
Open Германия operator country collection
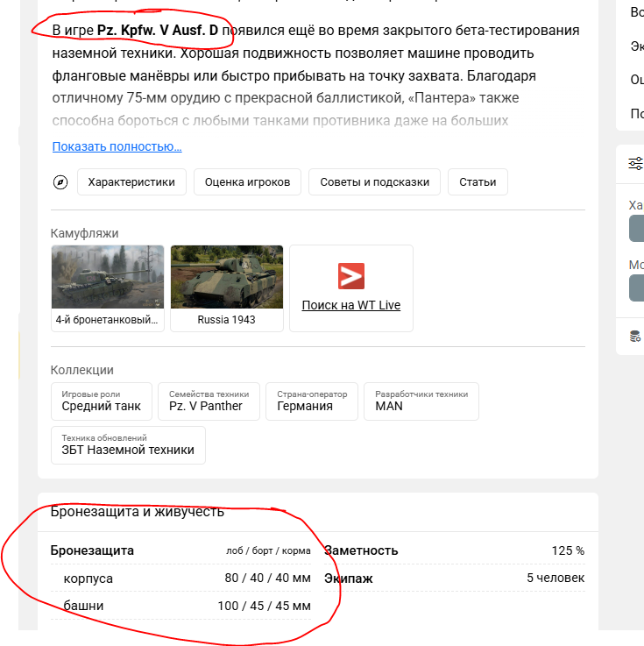[x=312, y=401]
